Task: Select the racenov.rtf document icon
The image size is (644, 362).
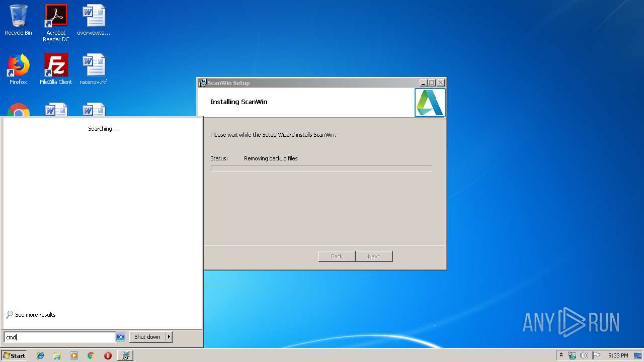Action: tap(94, 69)
